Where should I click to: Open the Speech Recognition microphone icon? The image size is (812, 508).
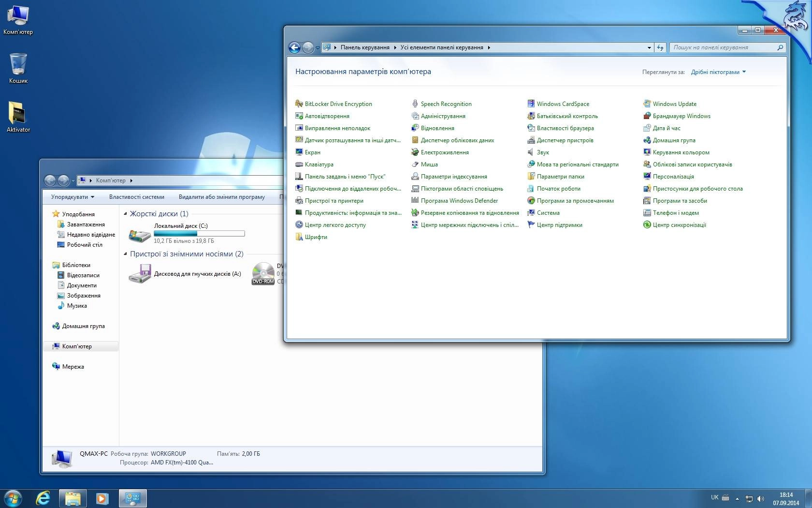(415, 104)
